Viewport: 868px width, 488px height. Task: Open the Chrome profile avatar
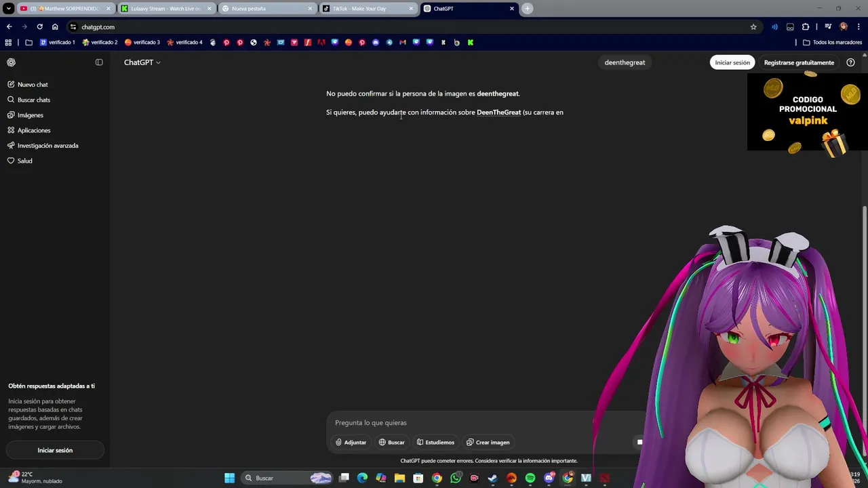[844, 27]
